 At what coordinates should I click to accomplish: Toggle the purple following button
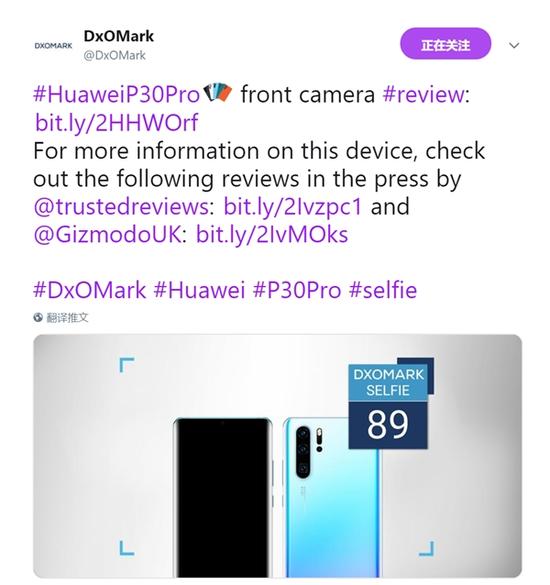(446, 44)
